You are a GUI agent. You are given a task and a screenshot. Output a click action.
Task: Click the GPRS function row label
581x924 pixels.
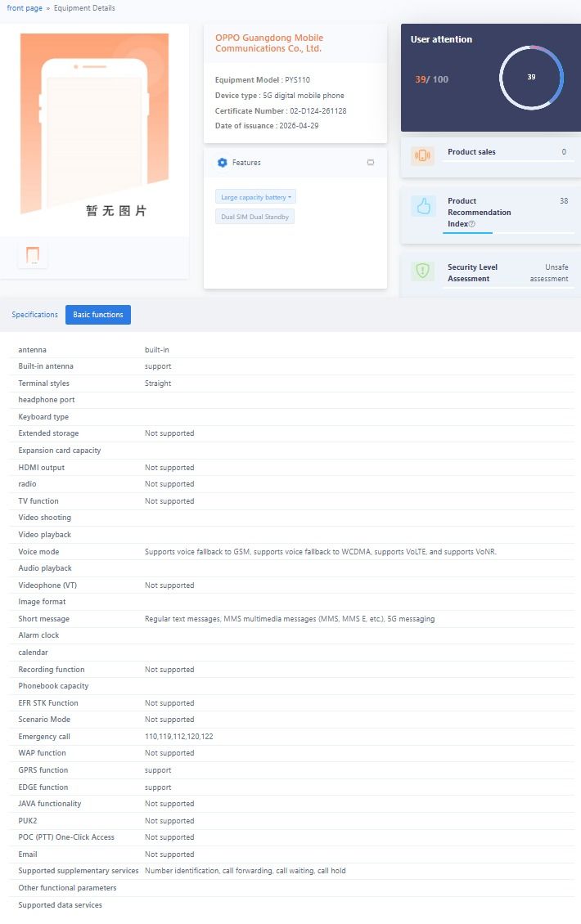click(x=43, y=771)
